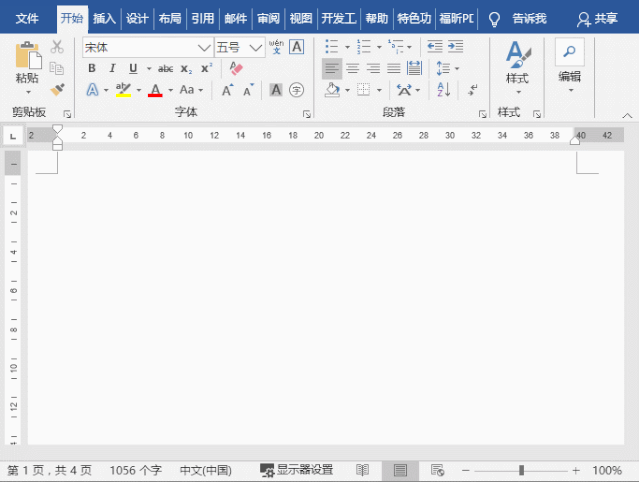
Task: Toggle Bold formatting
Action: click(92, 68)
